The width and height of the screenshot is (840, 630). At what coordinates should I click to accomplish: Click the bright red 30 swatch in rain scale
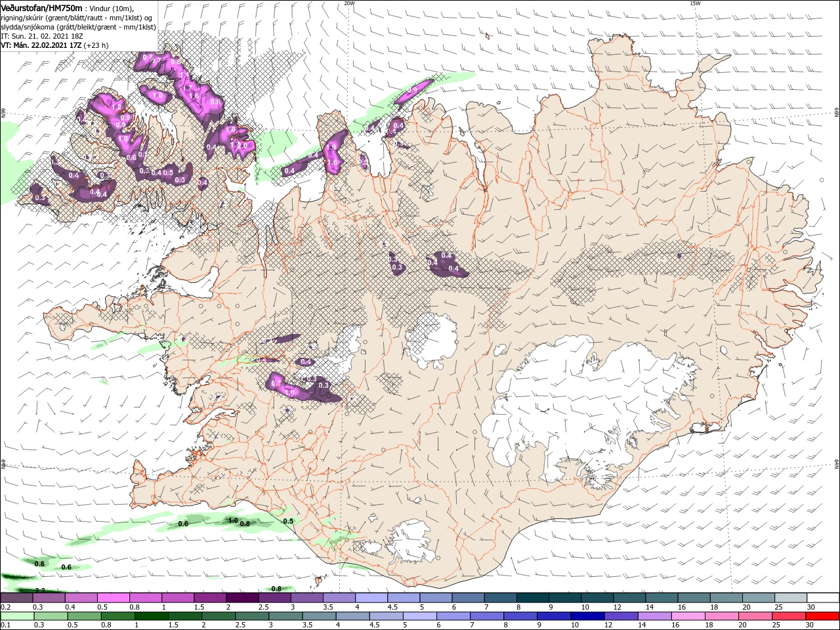[822, 616]
